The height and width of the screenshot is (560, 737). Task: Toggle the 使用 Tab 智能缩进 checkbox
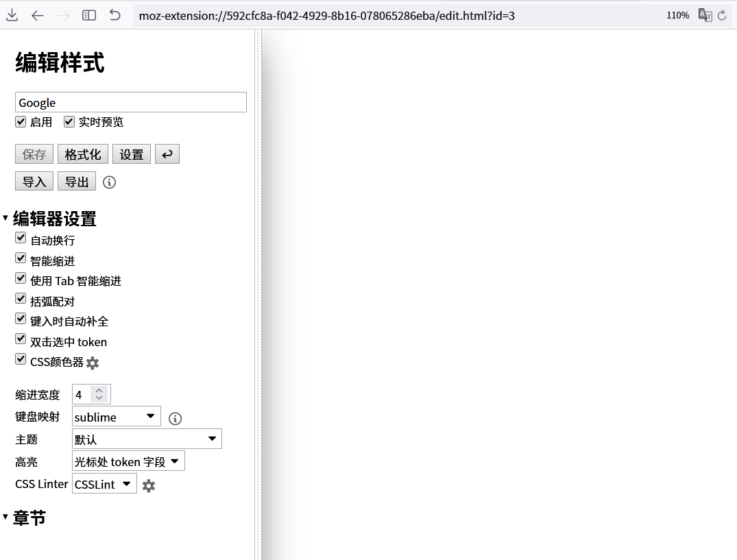[x=21, y=278]
